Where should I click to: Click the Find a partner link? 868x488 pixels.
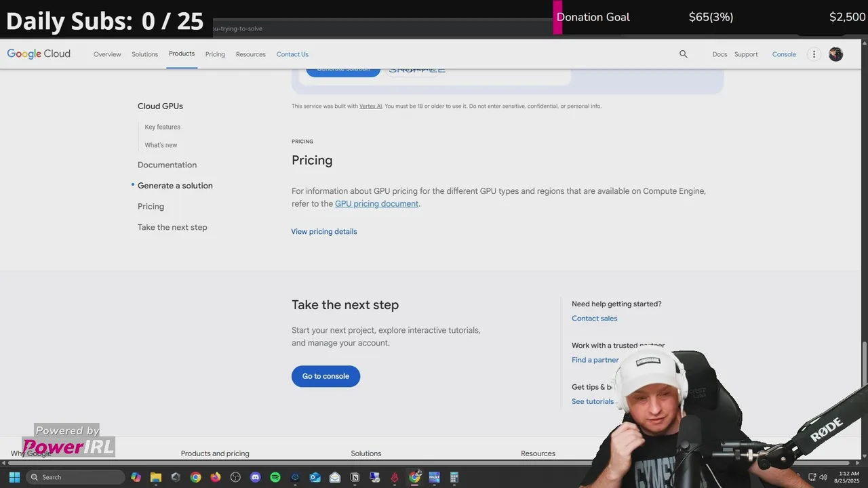595,360
